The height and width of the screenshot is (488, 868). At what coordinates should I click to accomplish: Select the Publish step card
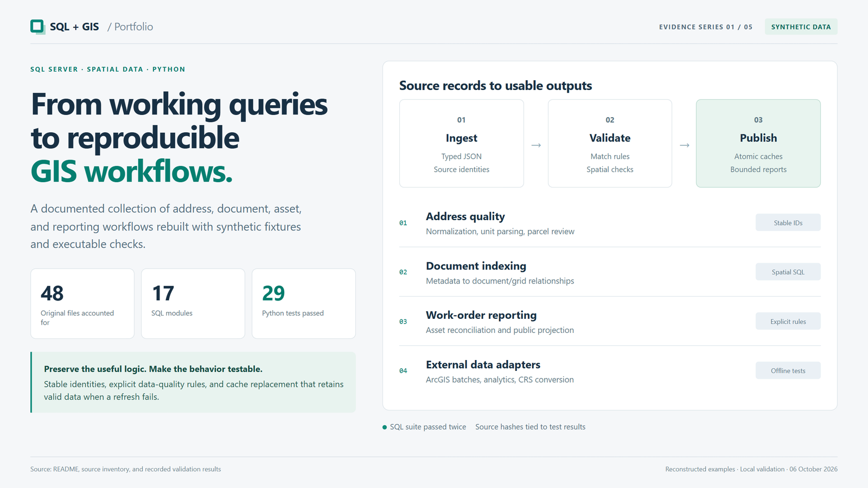tap(758, 144)
